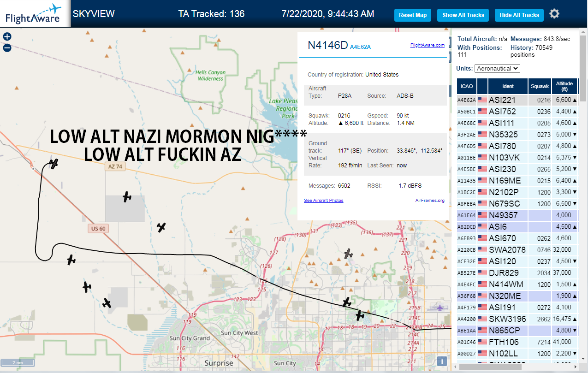Click the A4E62A hex code link
Viewport: 588px width, 373px height.
(x=360, y=47)
